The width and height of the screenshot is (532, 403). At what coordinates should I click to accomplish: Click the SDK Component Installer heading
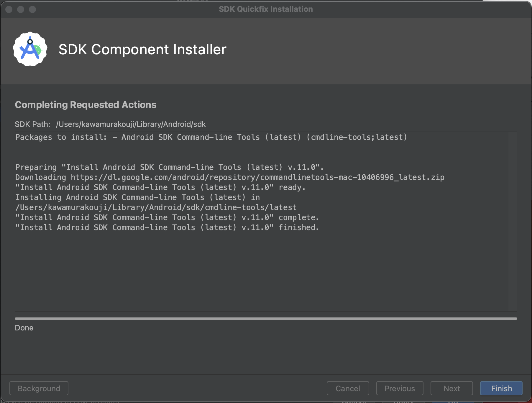pyautogui.click(x=142, y=49)
